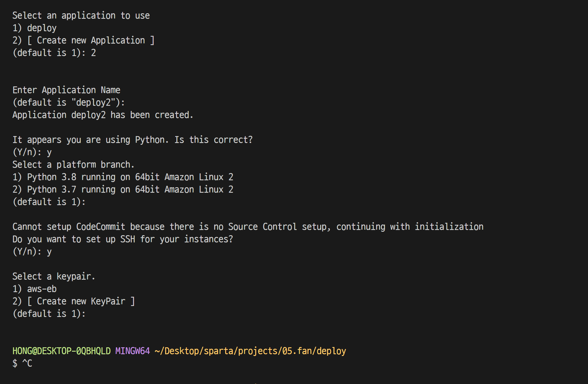Click the 'using Python. Is this correct?' line
The height and width of the screenshot is (384, 588).
pos(132,140)
